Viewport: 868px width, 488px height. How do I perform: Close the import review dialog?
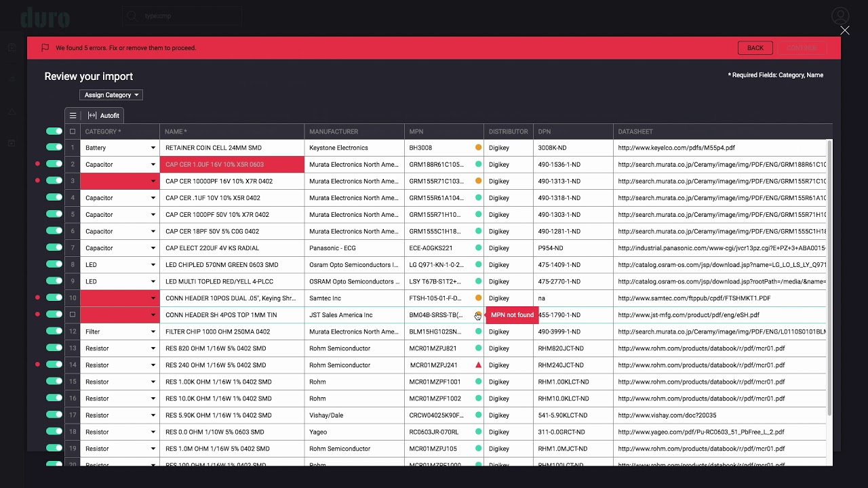844,30
